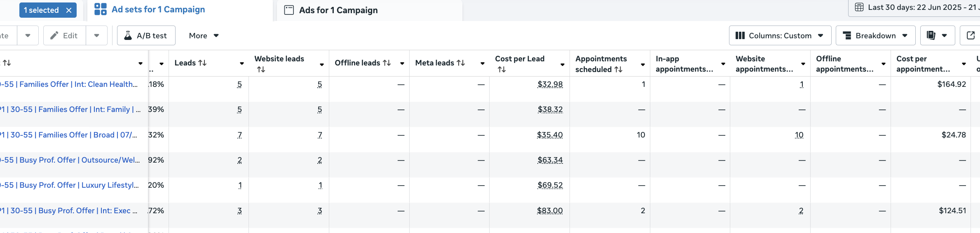Open Columns: Custom dropdown

tap(780, 36)
